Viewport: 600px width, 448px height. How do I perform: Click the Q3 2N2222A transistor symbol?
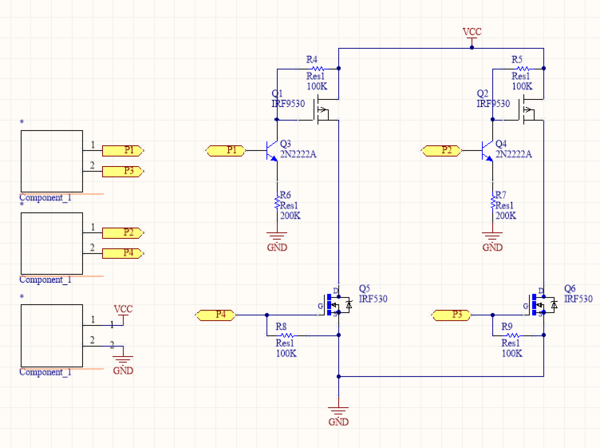pos(272,151)
